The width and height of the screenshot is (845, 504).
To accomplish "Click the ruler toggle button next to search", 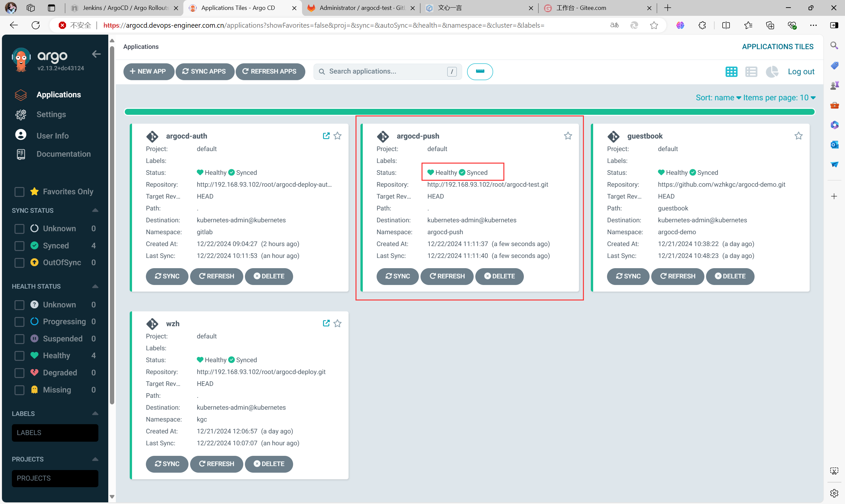I will point(480,72).
